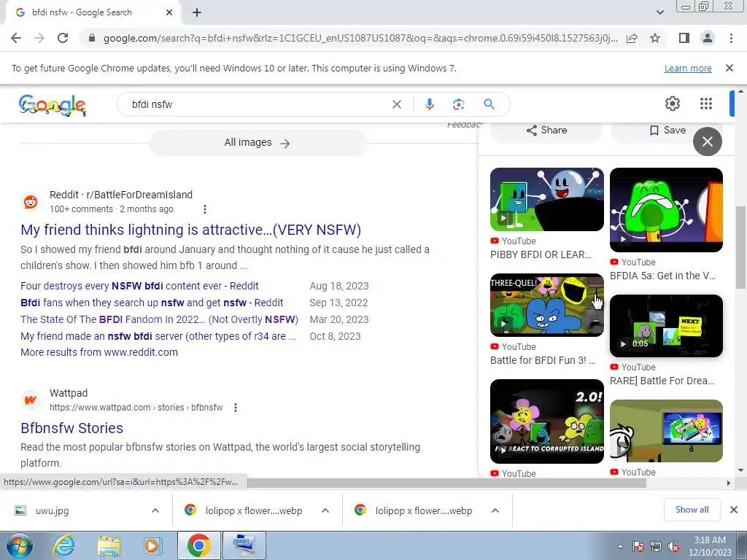747x560 pixels.
Task: Open PIBBY BFDI OR LEAR... video thumbnail
Action: (x=546, y=200)
